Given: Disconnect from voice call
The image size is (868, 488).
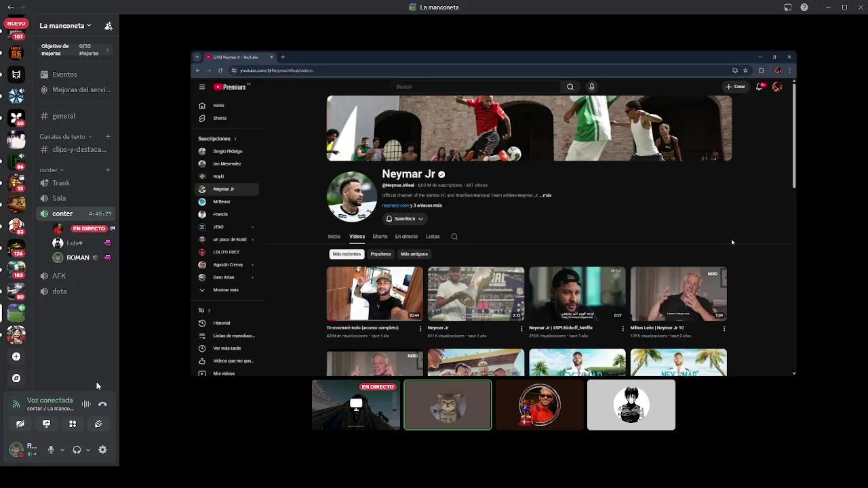Looking at the screenshot, I should [102, 404].
